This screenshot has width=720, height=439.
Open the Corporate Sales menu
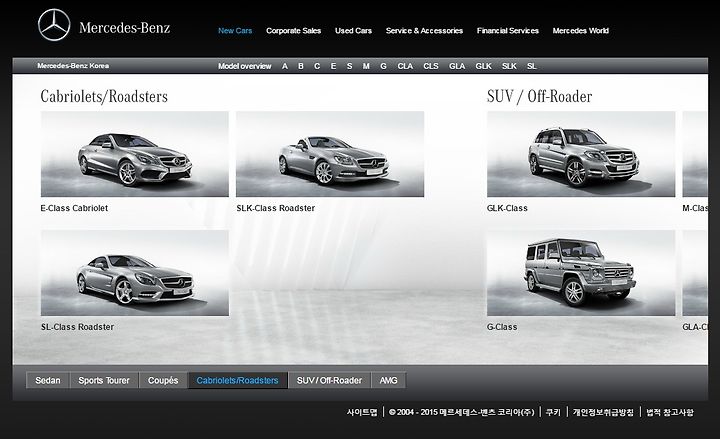click(x=293, y=31)
